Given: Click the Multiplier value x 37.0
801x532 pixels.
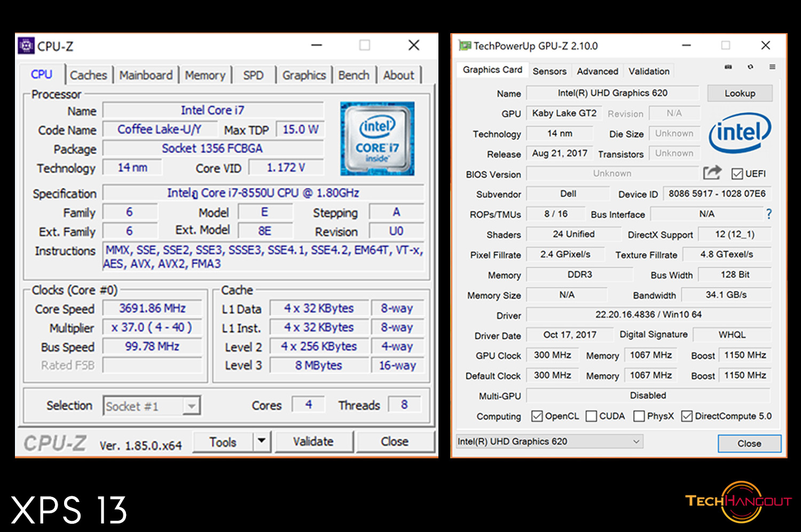Looking at the screenshot, I should (152, 327).
